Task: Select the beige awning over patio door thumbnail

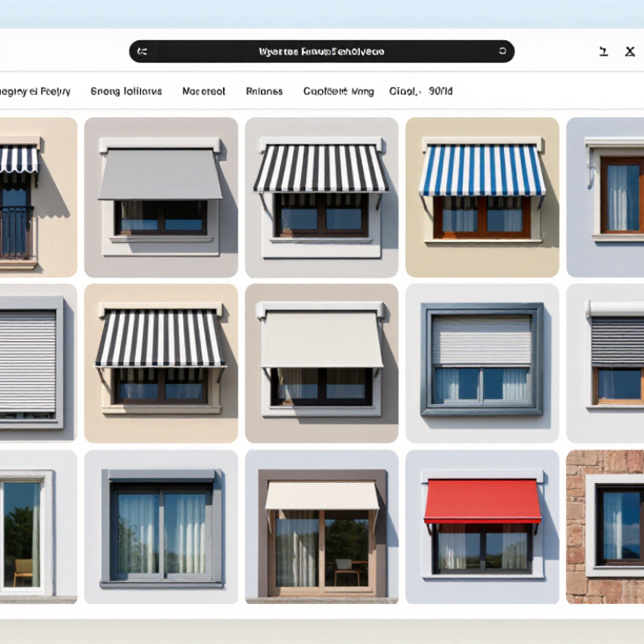Action: pyautogui.click(x=321, y=527)
